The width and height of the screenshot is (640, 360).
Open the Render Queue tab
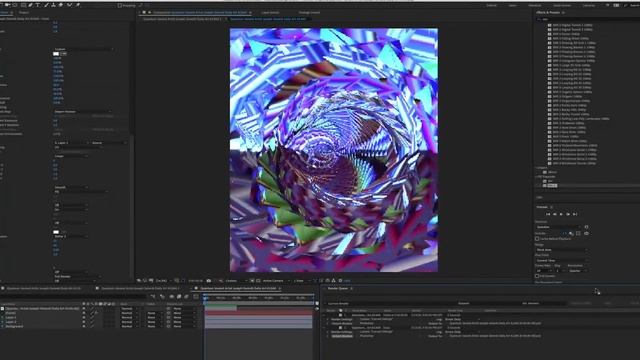pos(338,289)
